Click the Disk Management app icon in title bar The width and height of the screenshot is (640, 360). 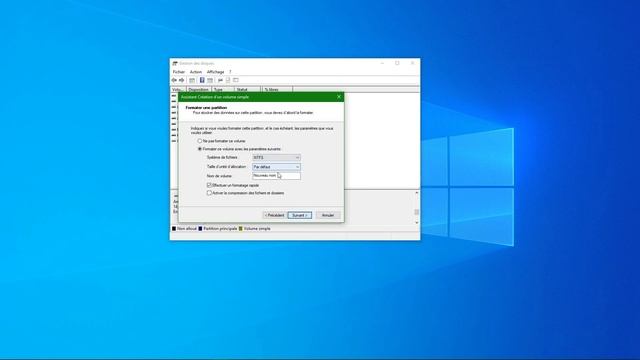(x=175, y=64)
